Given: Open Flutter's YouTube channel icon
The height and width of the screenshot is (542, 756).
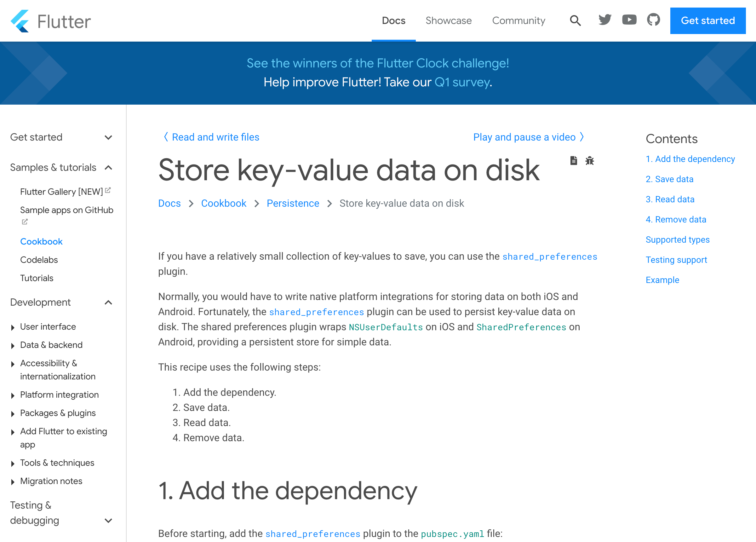Looking at the screenshot, I should click(629, 20).
